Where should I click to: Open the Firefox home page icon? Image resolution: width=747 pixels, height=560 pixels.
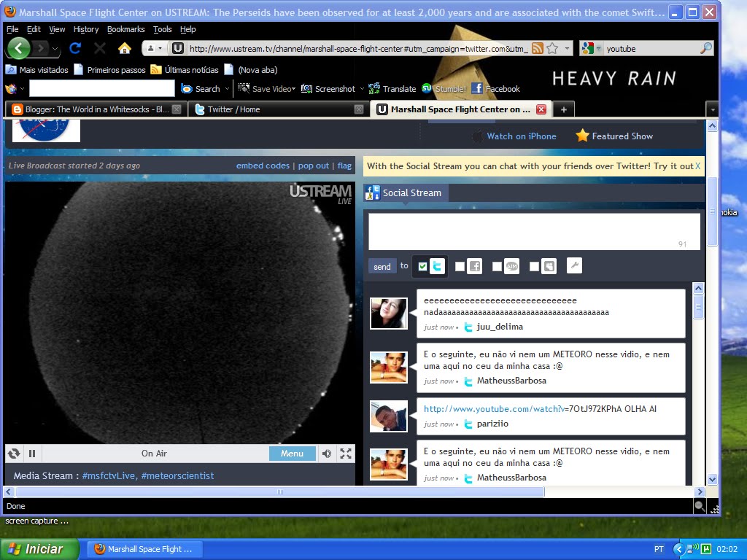[x=124, y=48]
